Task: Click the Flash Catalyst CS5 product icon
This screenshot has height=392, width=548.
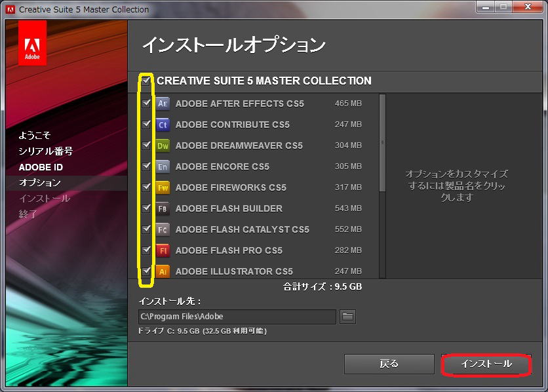Action: click(x=163, y=229)
